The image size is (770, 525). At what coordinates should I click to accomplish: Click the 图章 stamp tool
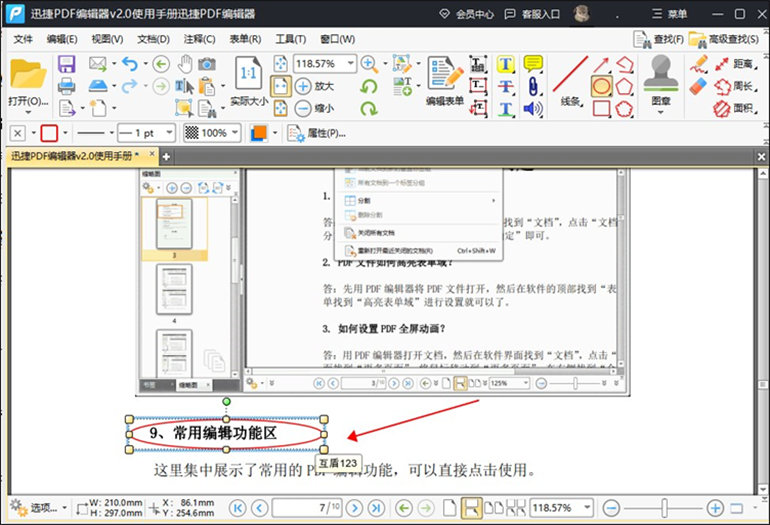tap(661, 81)
